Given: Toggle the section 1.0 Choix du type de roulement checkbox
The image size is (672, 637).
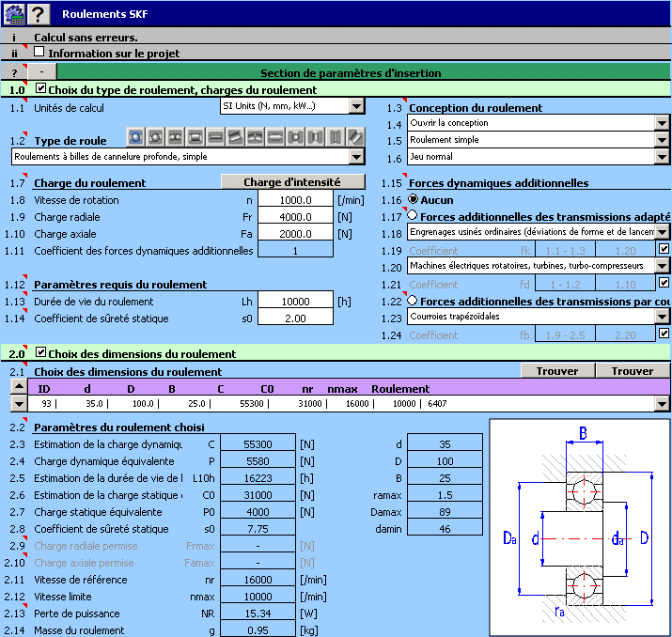Looking at the screenshot, I should click(x=40, y=88).
